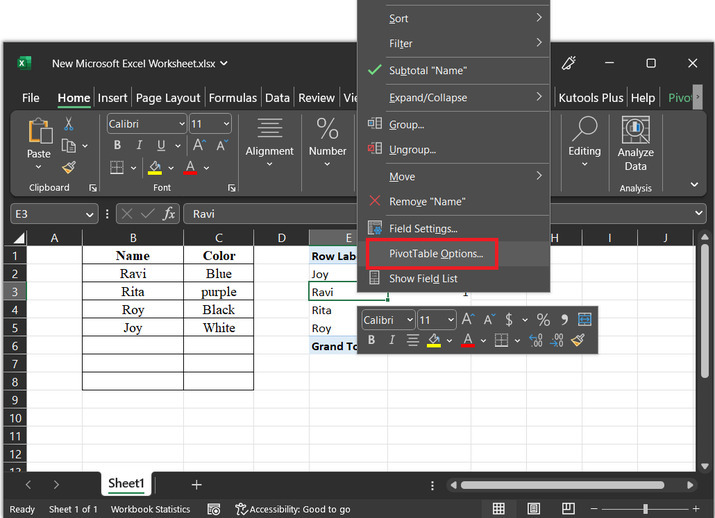Open the Insert ribbon tab
This screenshot has height=518, width=715.
[x=112, y=98]
